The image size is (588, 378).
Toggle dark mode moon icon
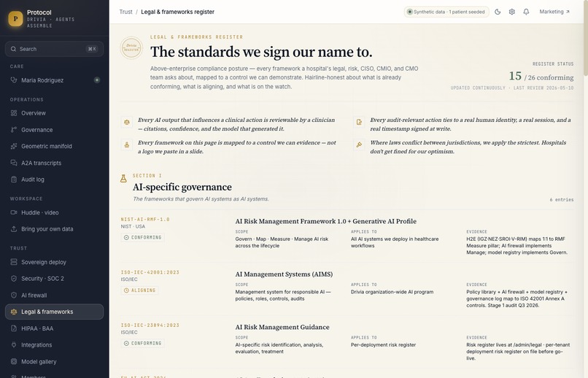498,12
